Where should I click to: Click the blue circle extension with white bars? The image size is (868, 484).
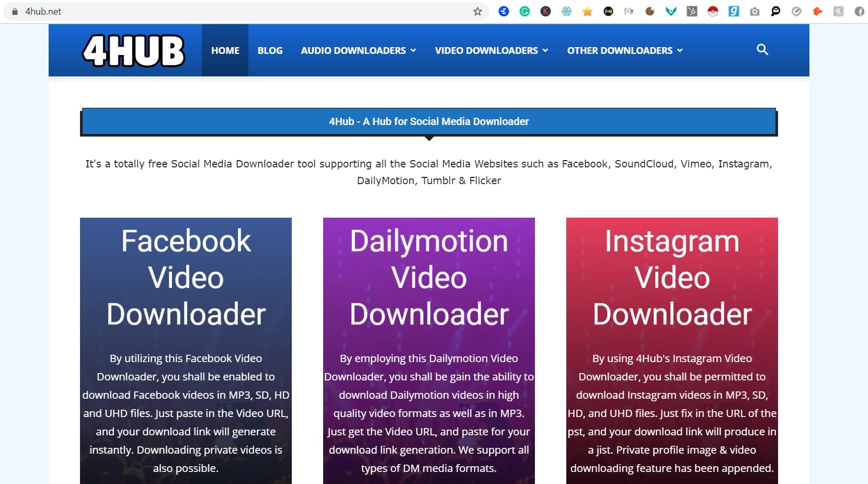click(x=504, y=11)
